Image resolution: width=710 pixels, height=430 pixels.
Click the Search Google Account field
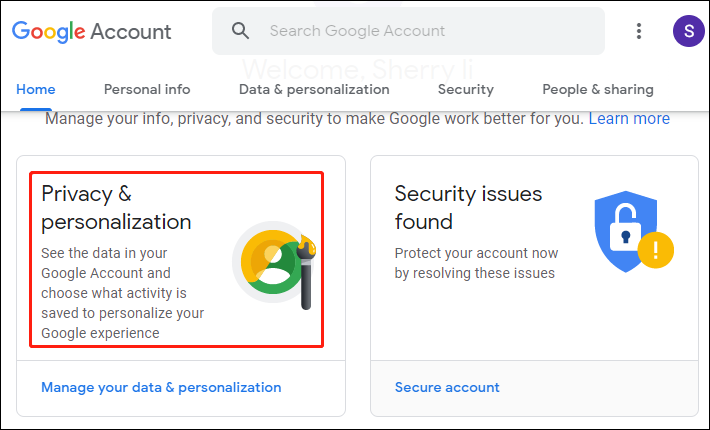point(408,31)
